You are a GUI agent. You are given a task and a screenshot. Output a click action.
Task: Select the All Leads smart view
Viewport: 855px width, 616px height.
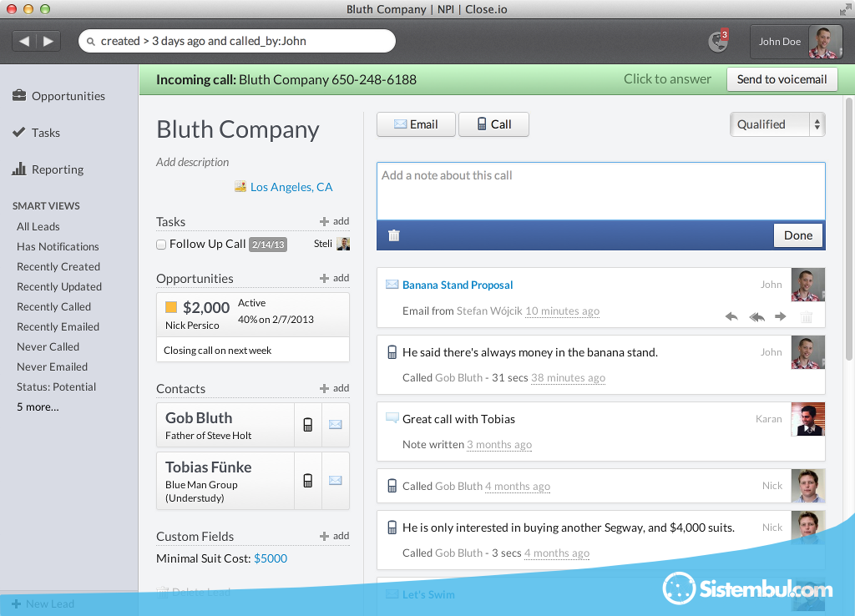(38, 226)
